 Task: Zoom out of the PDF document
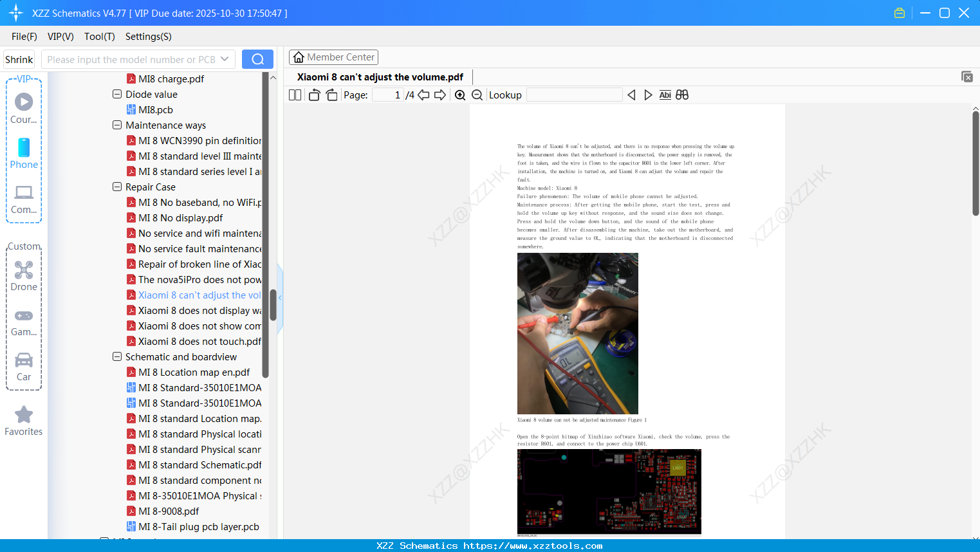(477, 95)
